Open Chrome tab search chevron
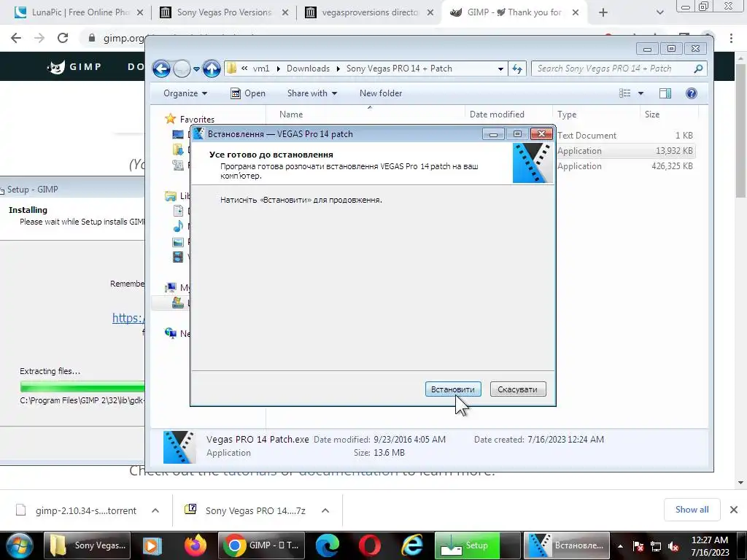The image size is (747, 560). [x=659, y=12]
